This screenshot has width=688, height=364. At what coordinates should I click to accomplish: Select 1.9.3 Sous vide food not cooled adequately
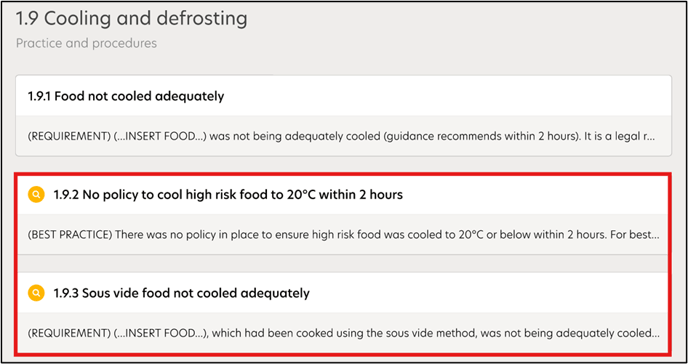(x=182, y=293)
